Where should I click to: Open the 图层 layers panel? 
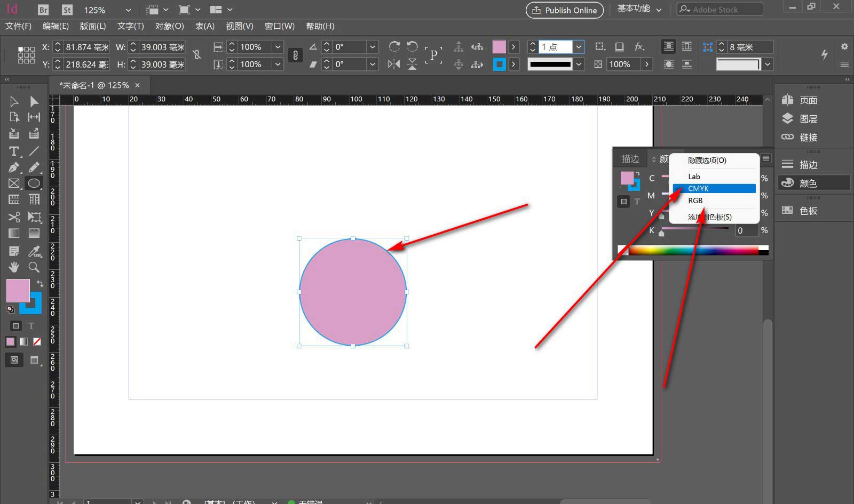coord(808,119)
